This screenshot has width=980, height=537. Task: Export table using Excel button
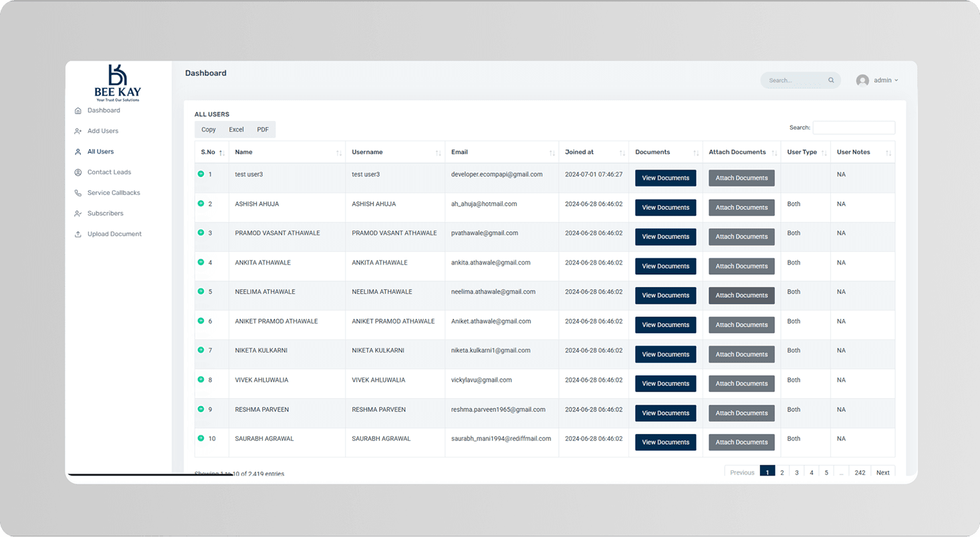[x=236, y=130]
